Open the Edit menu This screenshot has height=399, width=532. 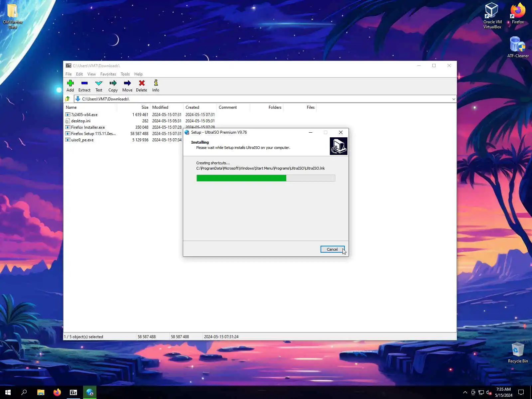79,74
